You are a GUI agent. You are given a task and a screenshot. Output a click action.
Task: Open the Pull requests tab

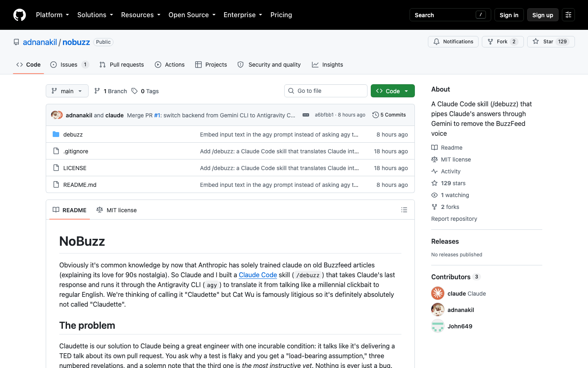coord(122,65)
